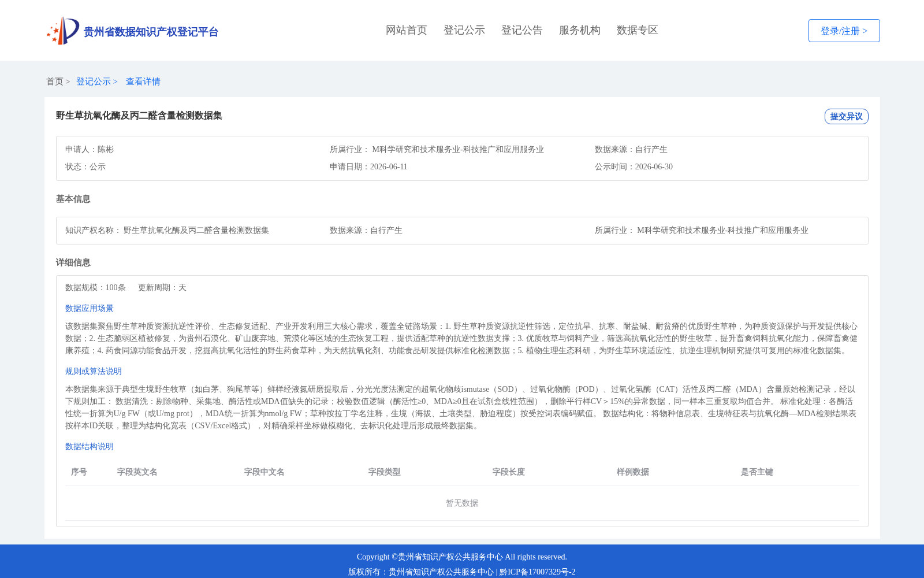Image resolution: width=924 pixels, height=578 pixels.
Task: Click the 黔ICP备17007329号-2 footer text
Action: (x=538, y=572)
